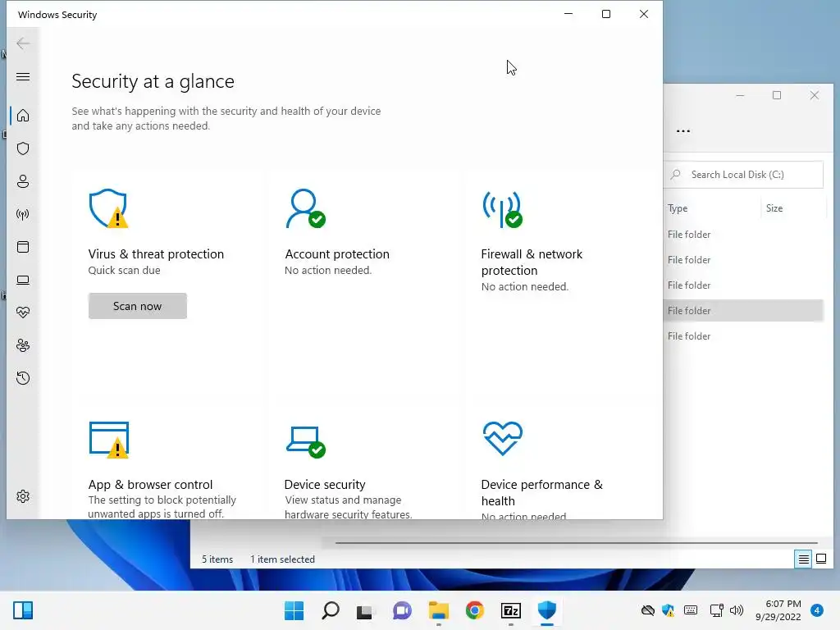Open the Account protection heading link

pos(337,254)
